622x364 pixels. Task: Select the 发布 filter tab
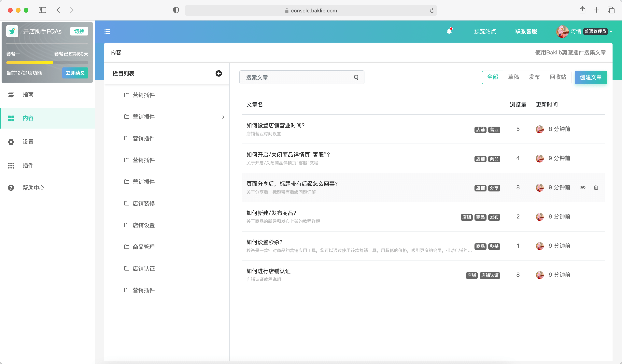point(534,77)
